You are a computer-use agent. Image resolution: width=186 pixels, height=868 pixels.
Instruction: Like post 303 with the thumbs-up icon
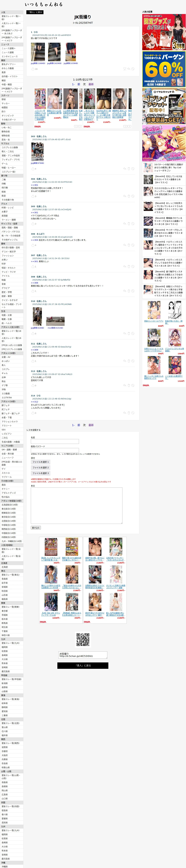pos(33,169)
